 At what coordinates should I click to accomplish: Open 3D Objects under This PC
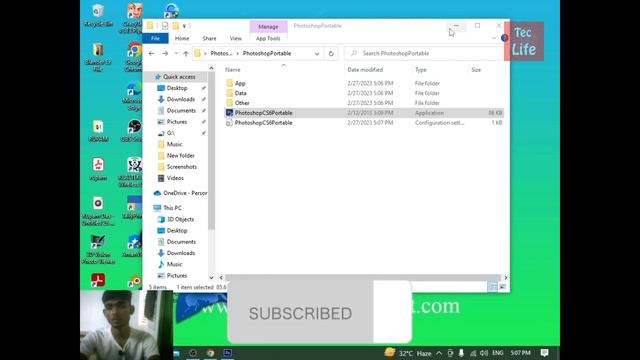tap(180, 219)
